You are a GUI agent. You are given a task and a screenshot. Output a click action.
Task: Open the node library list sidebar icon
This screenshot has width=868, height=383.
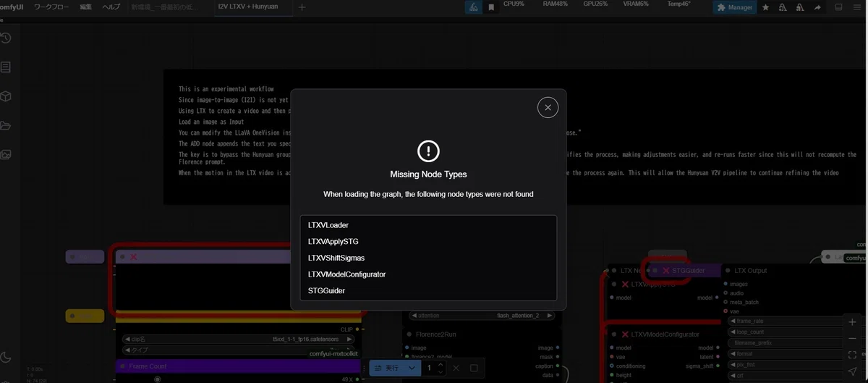(x=6, y=67)
